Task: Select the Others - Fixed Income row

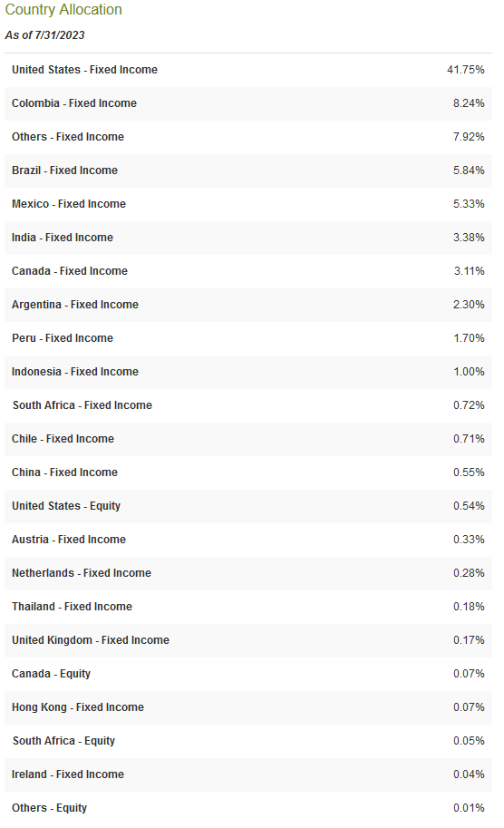Action: [x=248, y=137]
